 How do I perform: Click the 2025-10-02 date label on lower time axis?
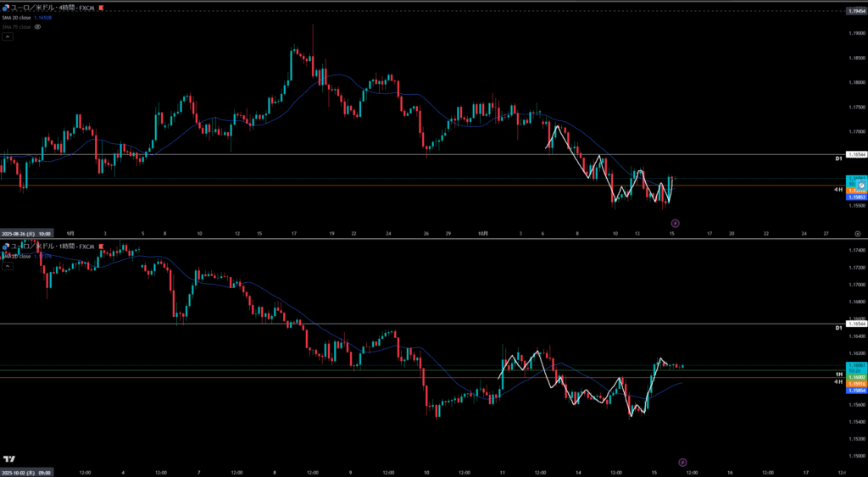coord(27,472)
